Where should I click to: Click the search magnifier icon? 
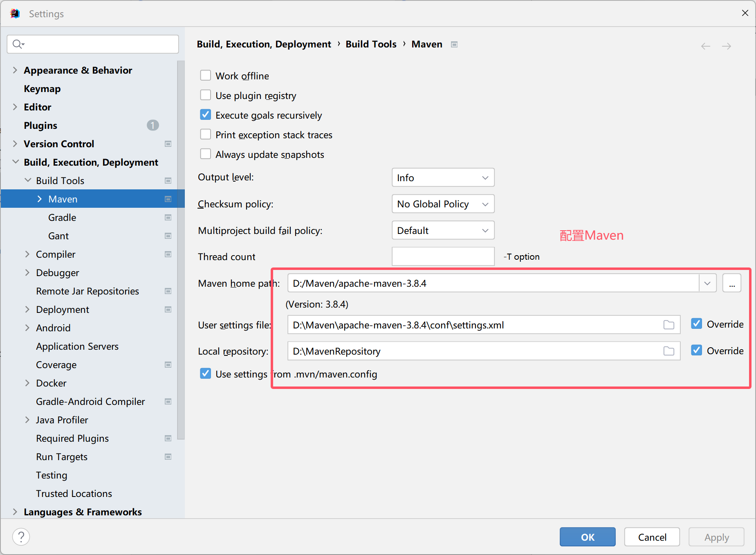[18, 44]
